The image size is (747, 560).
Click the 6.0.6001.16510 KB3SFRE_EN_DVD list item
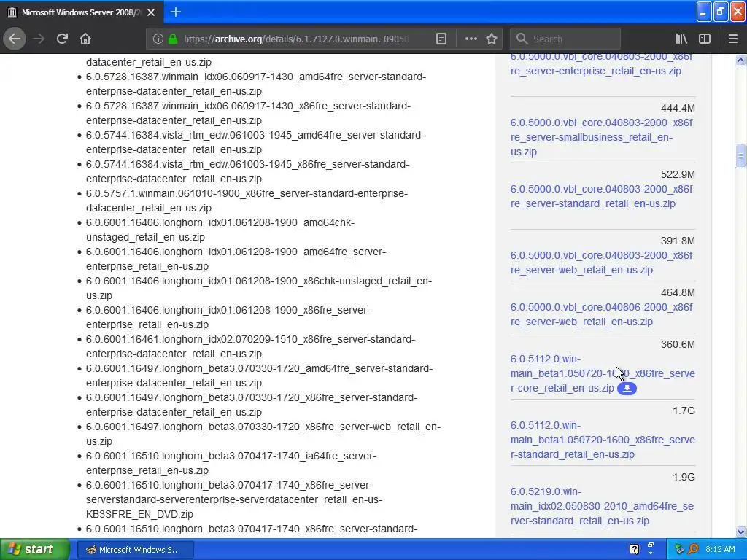(x=234, y=499)
